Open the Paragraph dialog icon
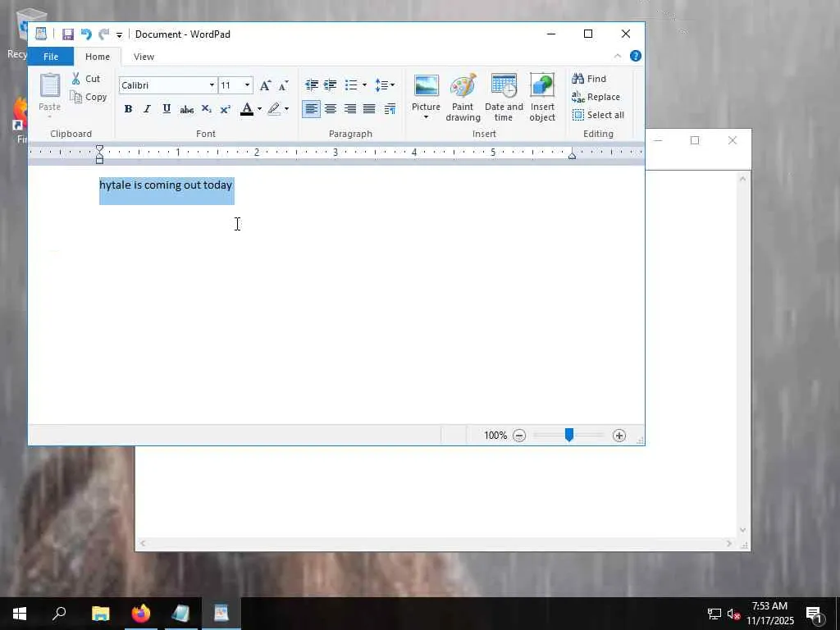Screen dimensions: 840x630 tap(390, 109)
